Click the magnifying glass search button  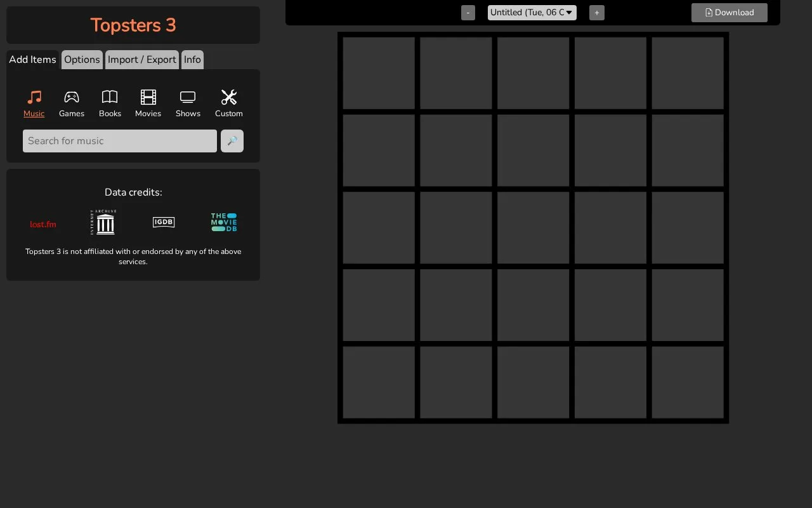pos(232,141)
